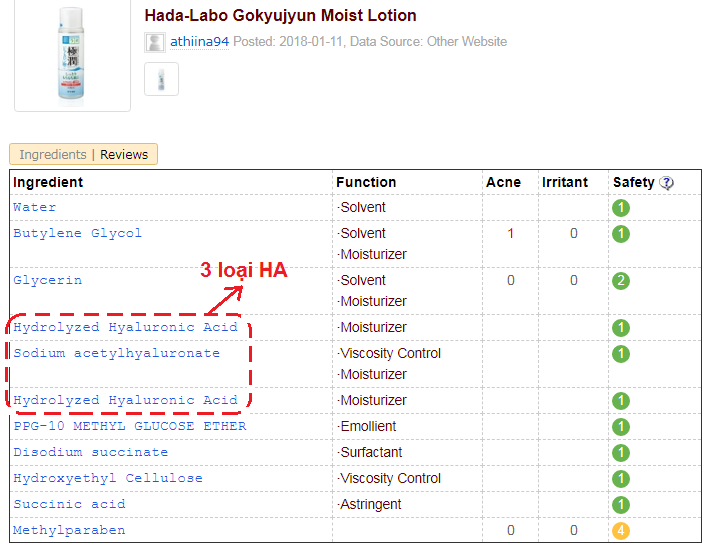Open the large Hada-Labo product bottle image
The width and height of the screenshot is (715, 555).
(x=72, y=57)
